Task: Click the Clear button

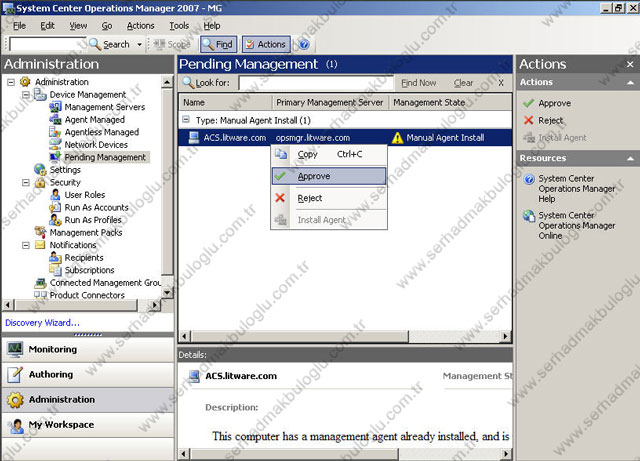Action: (x=463, y=83)
